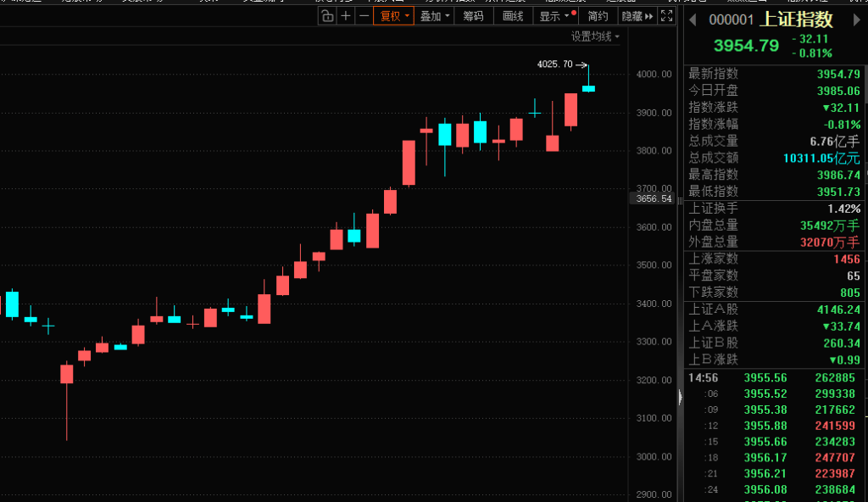The width and height of the screenshot is (868, 502).
Task: Click the last cyan candlestick on chart
Action: click(588, 87)
